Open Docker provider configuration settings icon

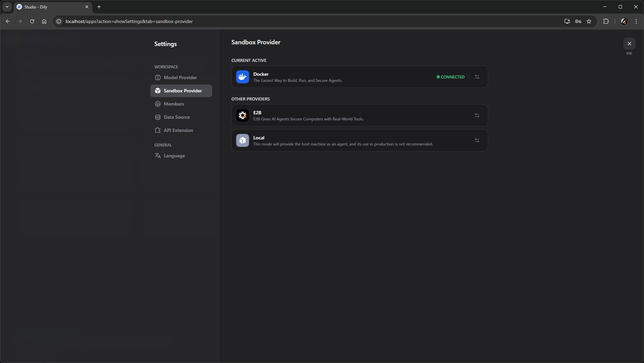[477, 77]
